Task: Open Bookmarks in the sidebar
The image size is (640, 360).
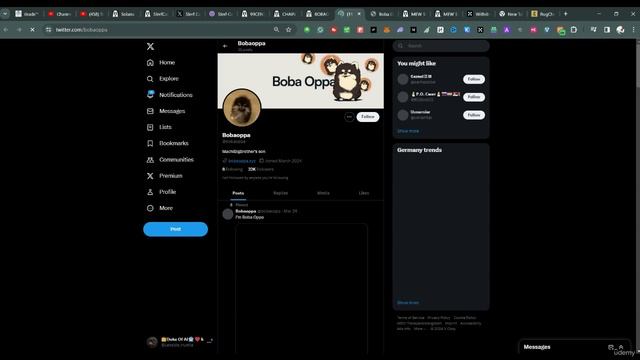Action: [x=167, y=143]
